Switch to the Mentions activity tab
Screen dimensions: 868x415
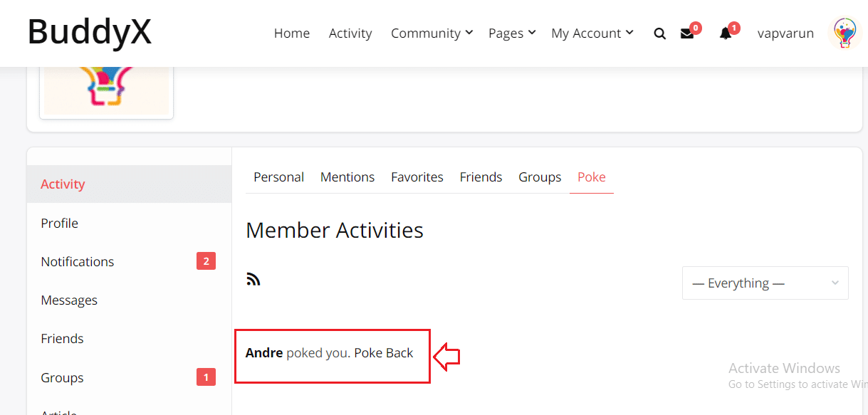click(x=347, y=177)
